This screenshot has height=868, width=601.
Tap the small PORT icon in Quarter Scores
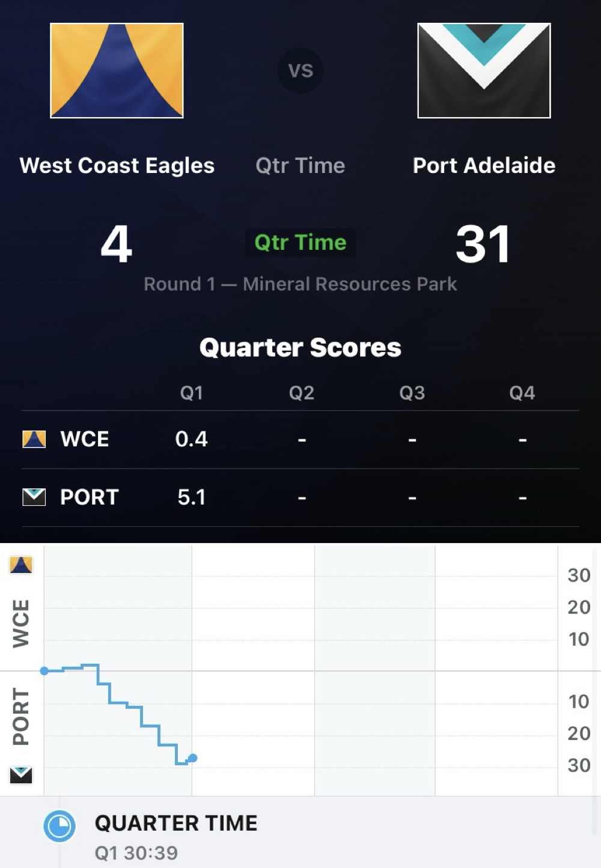(x=34, y=497)
